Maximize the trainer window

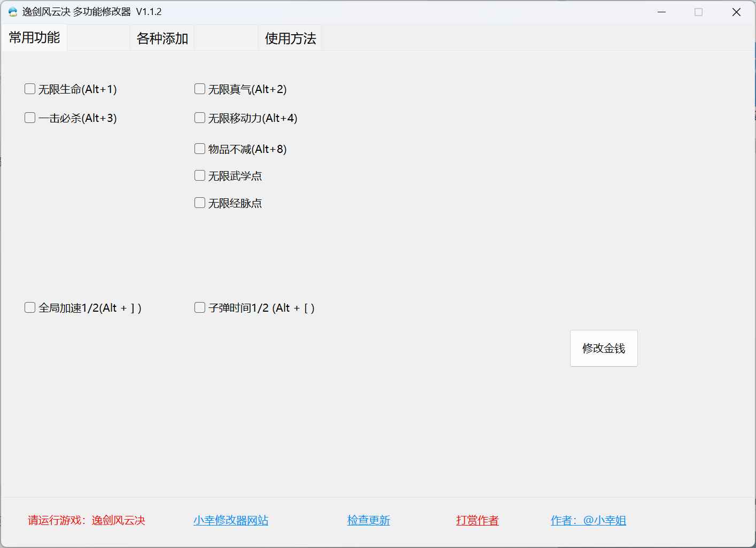(699, 11)
